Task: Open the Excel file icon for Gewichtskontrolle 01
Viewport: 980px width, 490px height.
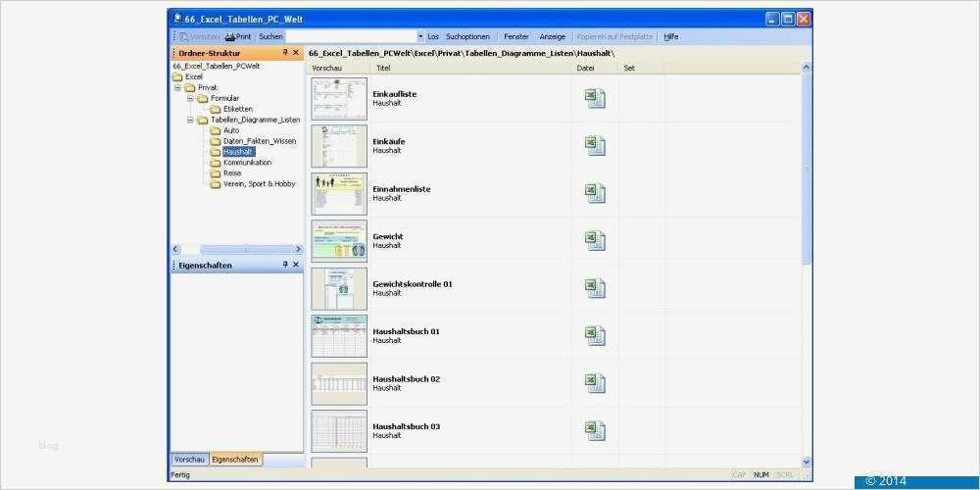Action: click(x=595, y=289)
